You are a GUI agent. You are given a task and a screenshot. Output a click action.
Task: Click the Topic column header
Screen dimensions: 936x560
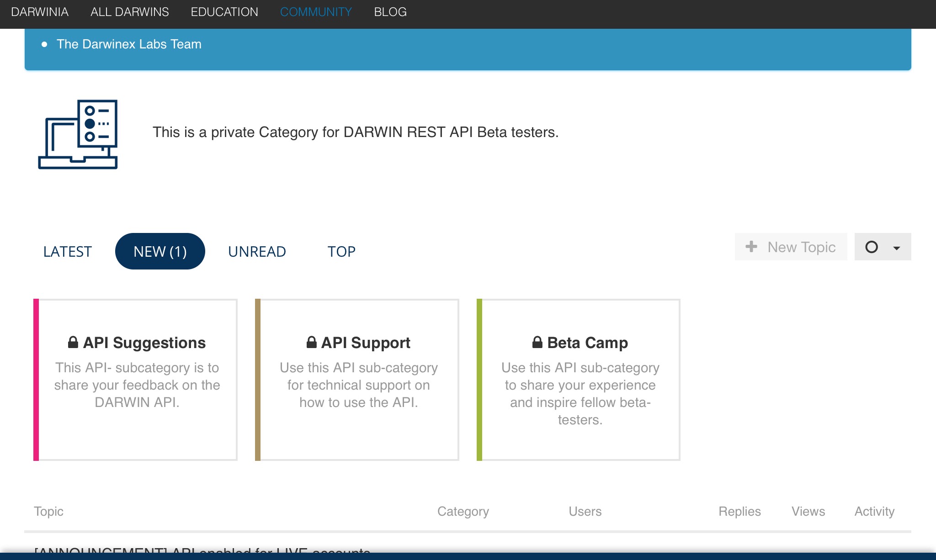click(48, 511)
